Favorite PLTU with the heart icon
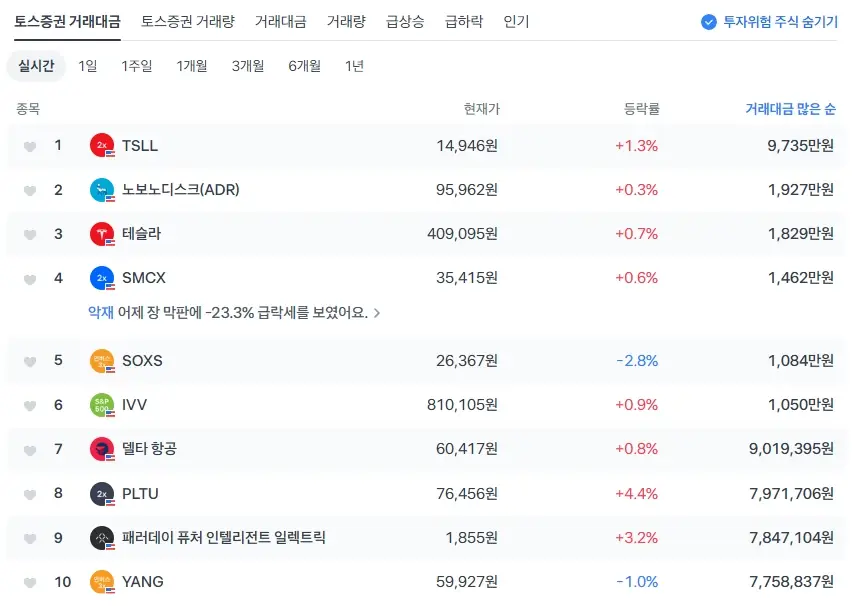The image size is (856, 606). (30, 495)
